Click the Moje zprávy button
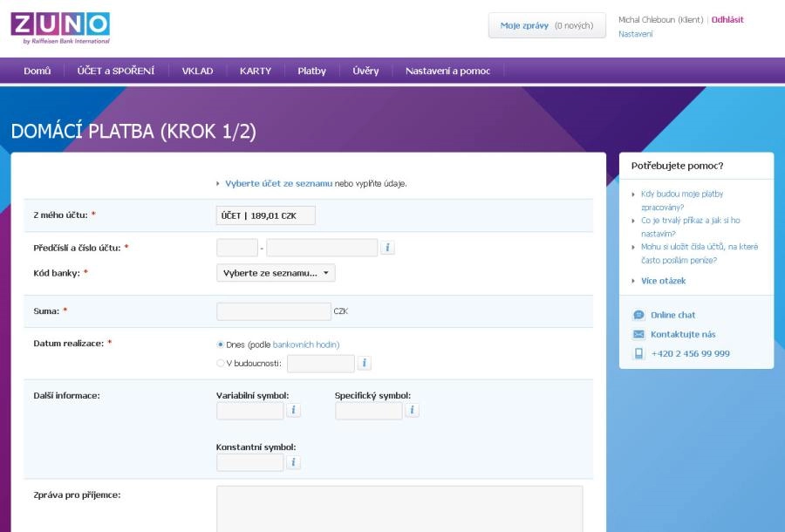The image size is (785, 532). coord(546,25)
